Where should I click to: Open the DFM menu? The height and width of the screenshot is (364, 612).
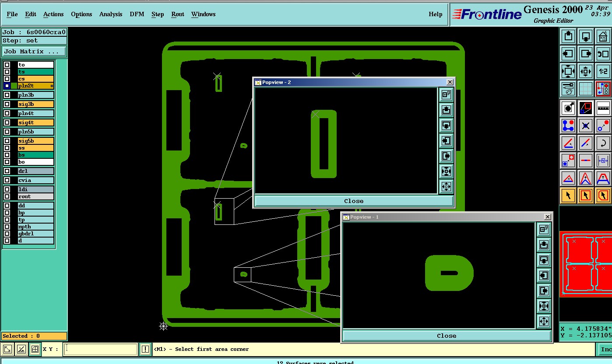(137, 14)
